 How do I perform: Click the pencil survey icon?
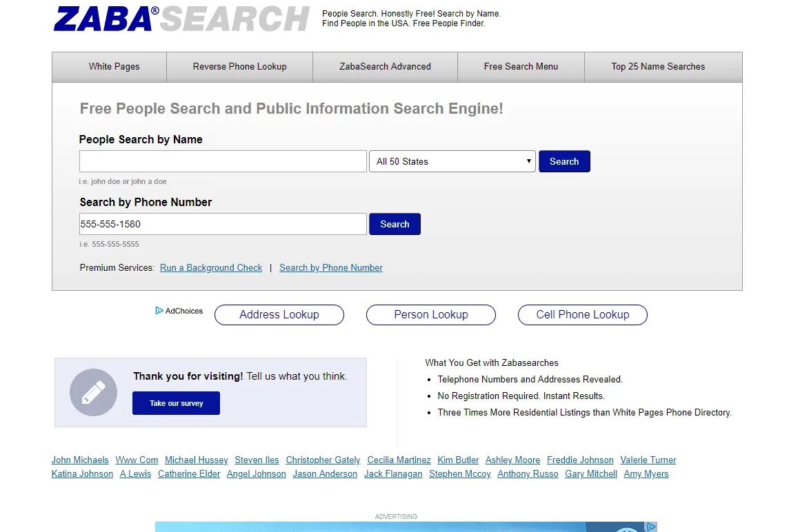coord(93,392)
